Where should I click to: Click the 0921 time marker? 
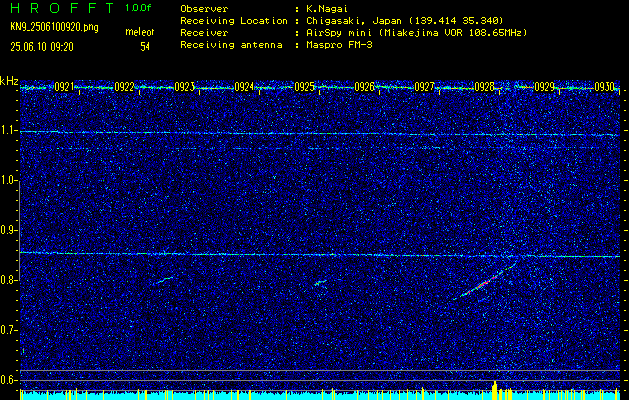point(64,87)
